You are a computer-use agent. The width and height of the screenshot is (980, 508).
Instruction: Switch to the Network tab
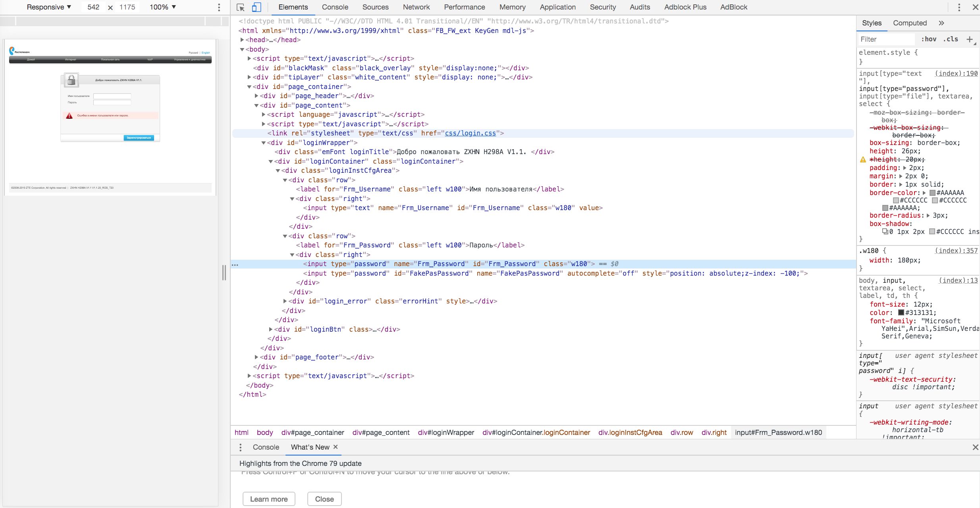416,7
